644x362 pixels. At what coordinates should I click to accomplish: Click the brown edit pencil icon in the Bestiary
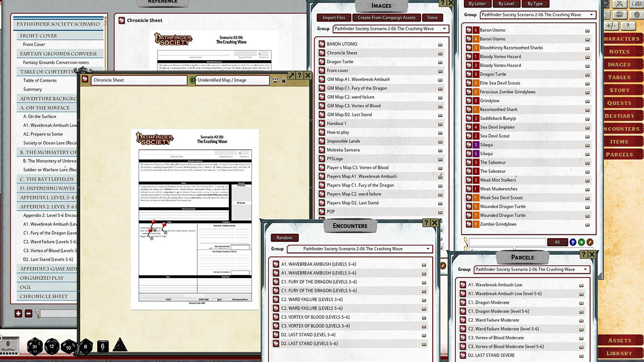tap(590, 242)
